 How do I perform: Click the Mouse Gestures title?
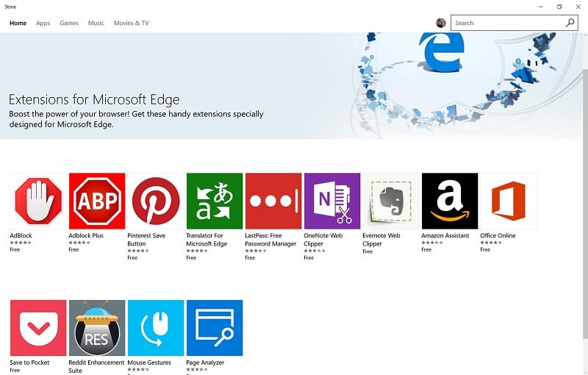click(149, 362)
